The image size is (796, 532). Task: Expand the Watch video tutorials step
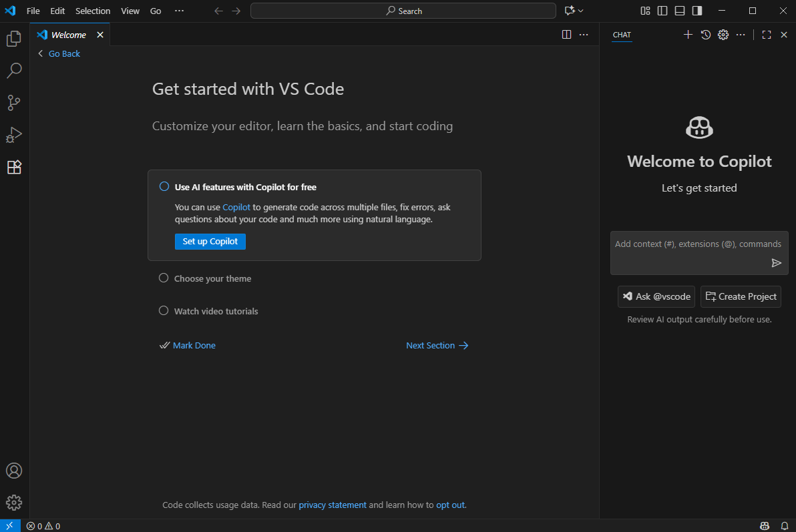click(216, 311)
